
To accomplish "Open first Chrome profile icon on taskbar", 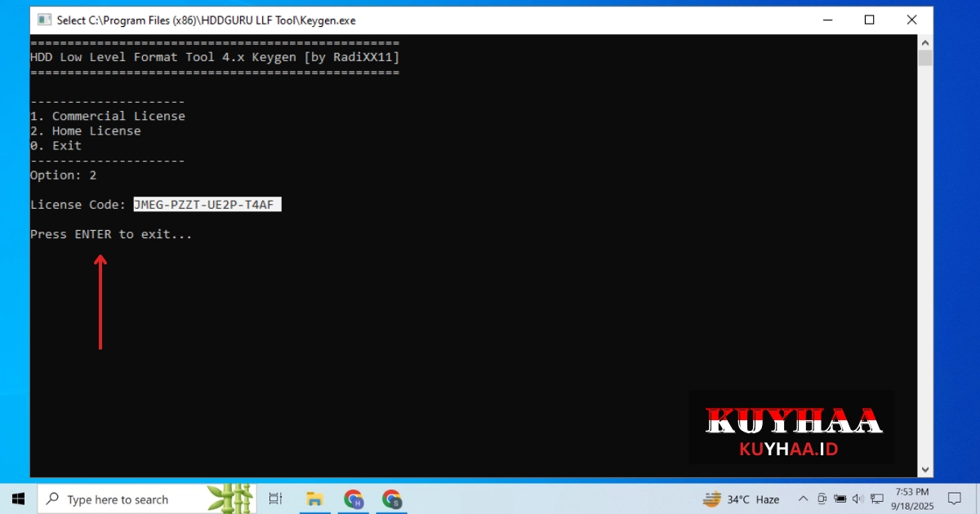I will coord(353,498).
